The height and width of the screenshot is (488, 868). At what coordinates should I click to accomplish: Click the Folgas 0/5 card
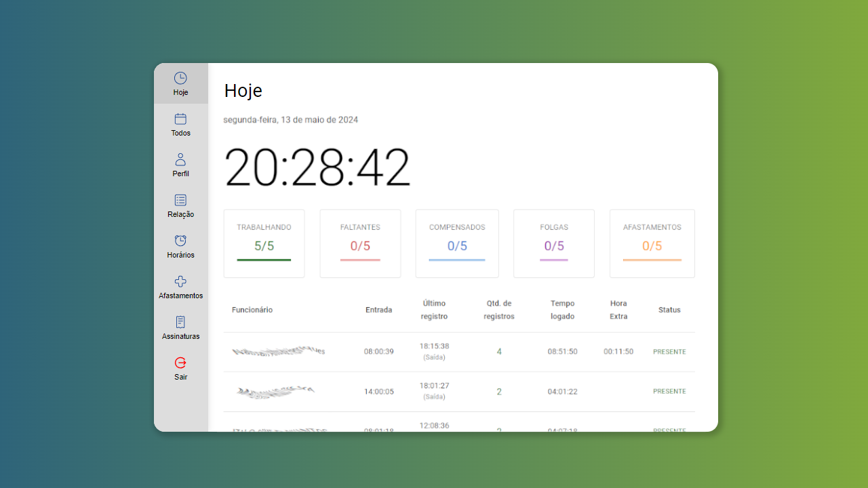pyautogui.click(x=554, y=243)
